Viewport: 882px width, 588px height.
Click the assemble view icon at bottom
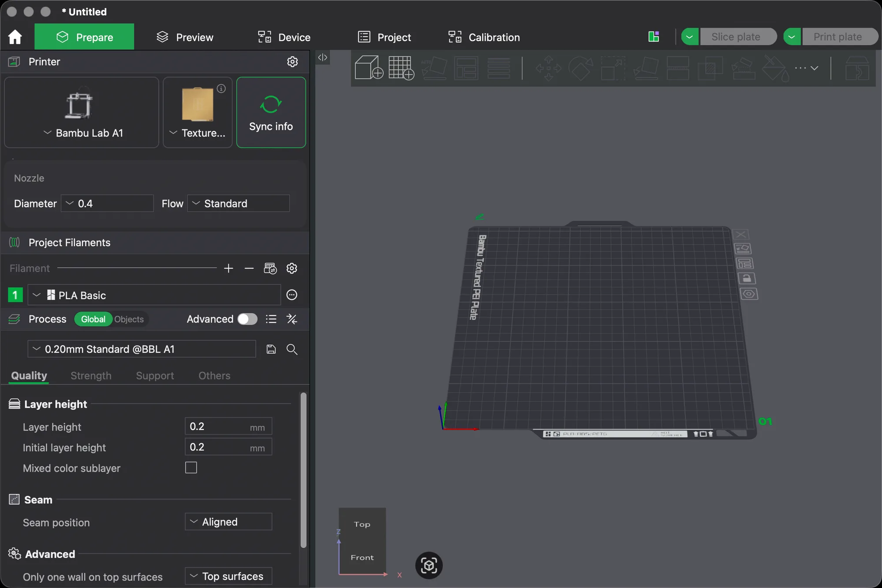click(x=429, y=566)
